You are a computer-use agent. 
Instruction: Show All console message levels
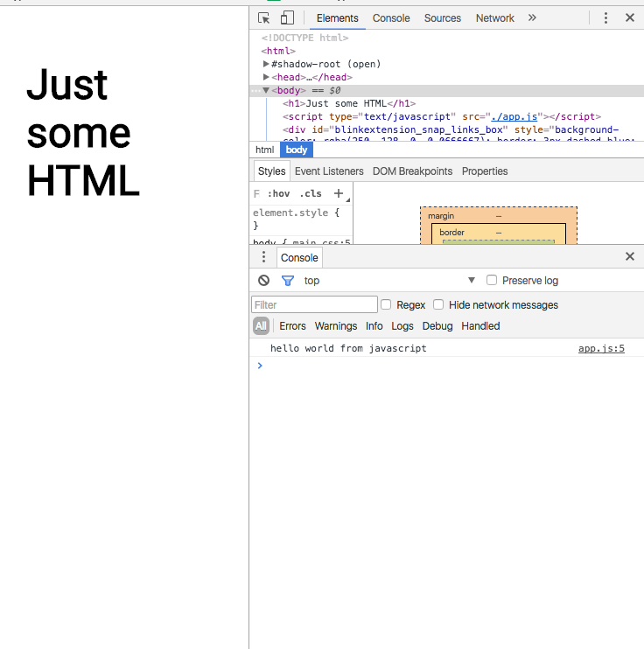(x=261, y=325)
